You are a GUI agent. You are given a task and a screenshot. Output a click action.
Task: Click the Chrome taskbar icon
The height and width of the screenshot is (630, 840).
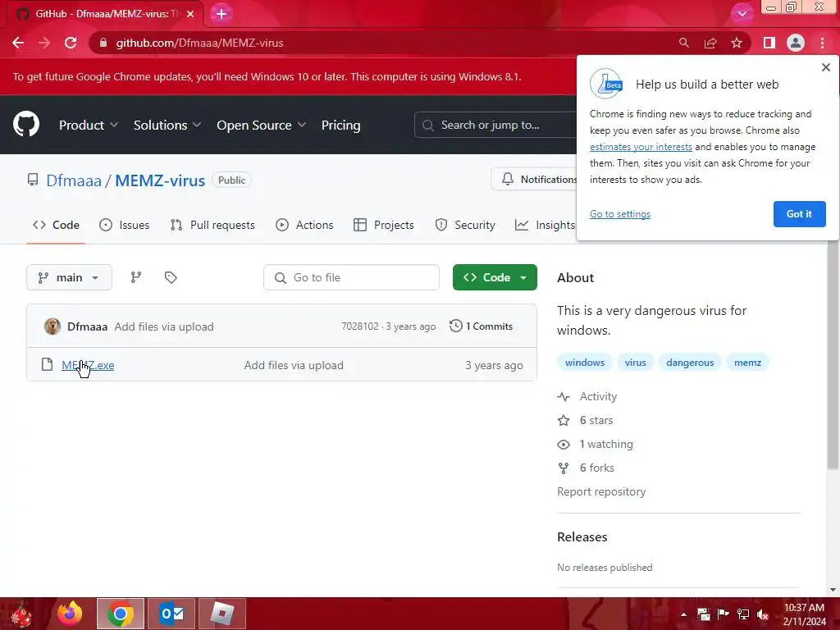(x=120, y=614)
